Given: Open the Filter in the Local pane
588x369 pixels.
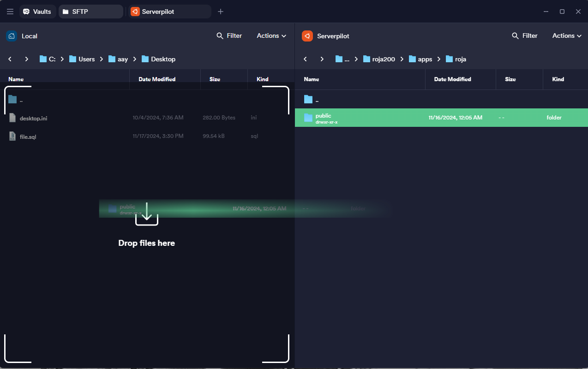Looking at the screenshot, I should pos(229,36).
